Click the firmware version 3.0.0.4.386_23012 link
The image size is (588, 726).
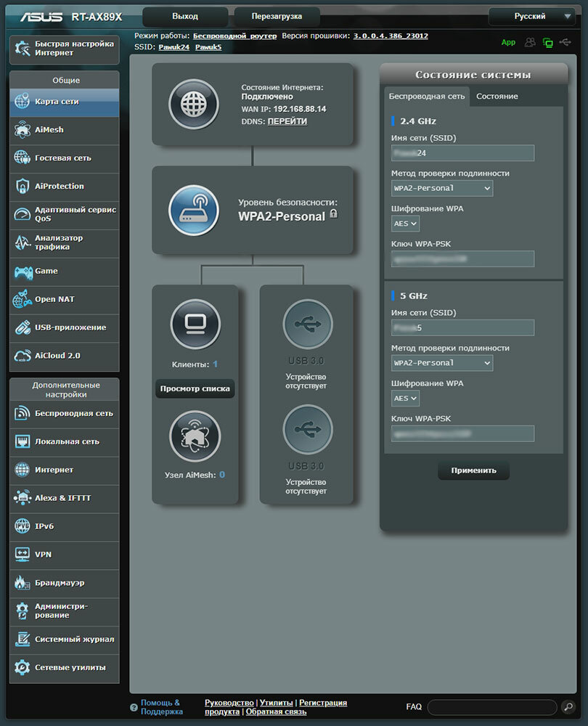coord(391,36)
